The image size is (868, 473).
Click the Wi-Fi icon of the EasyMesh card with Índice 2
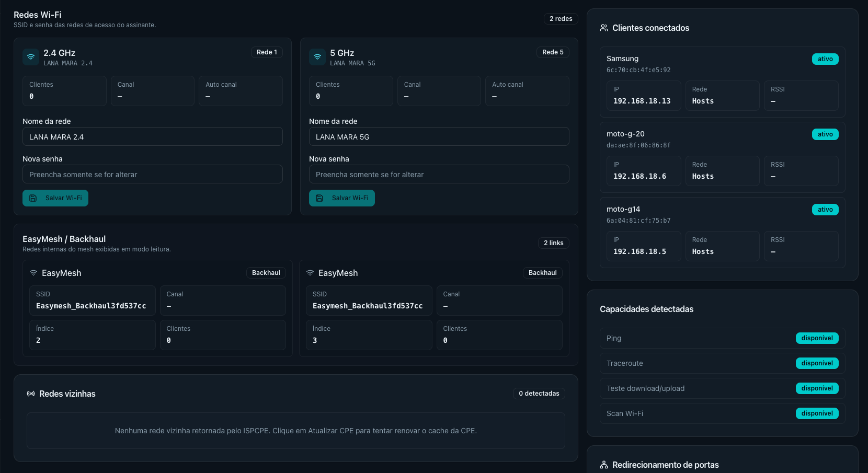[x=33, y=273]
